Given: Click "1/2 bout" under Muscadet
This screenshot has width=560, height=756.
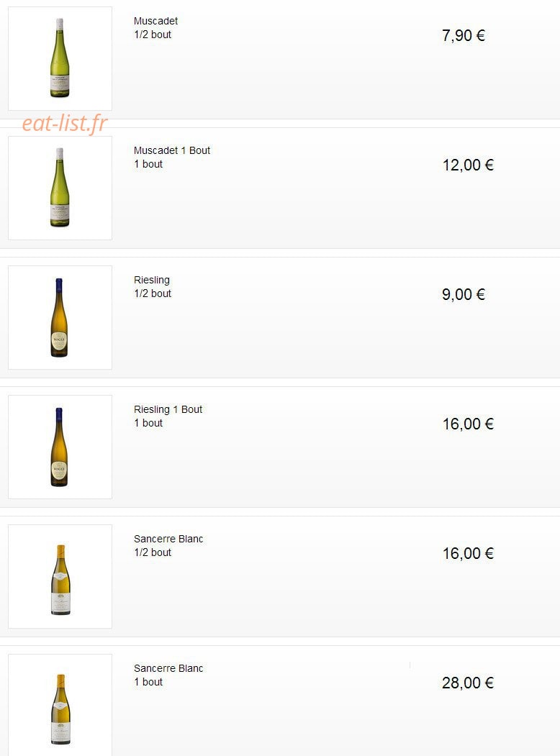Looking at the screenshot, I should [153, 35].
